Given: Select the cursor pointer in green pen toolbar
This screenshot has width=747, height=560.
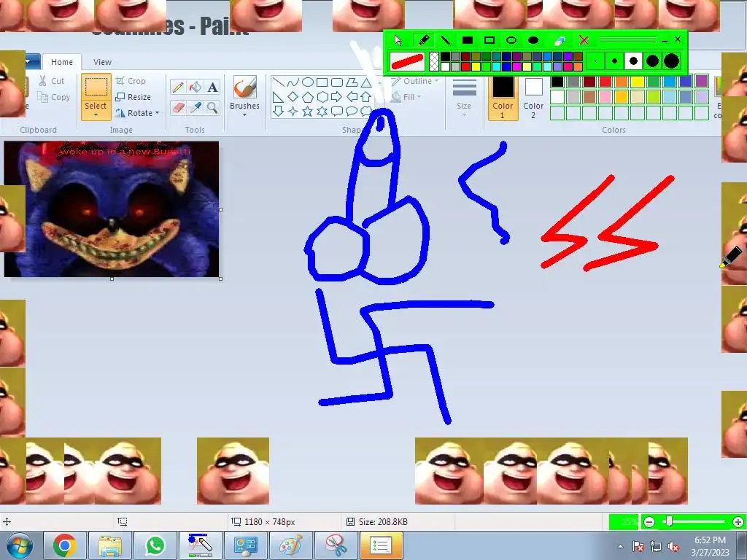Looking at the screenshot, I should coord(398,41).
